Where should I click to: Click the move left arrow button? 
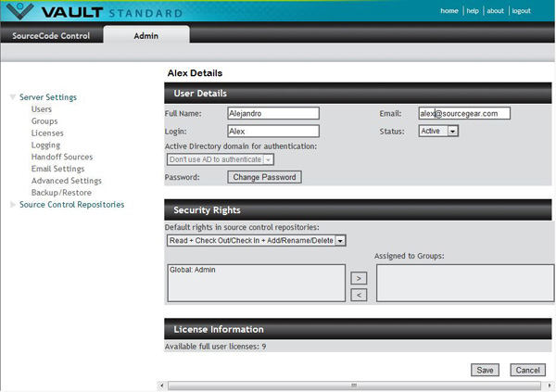tap(360, 295)
